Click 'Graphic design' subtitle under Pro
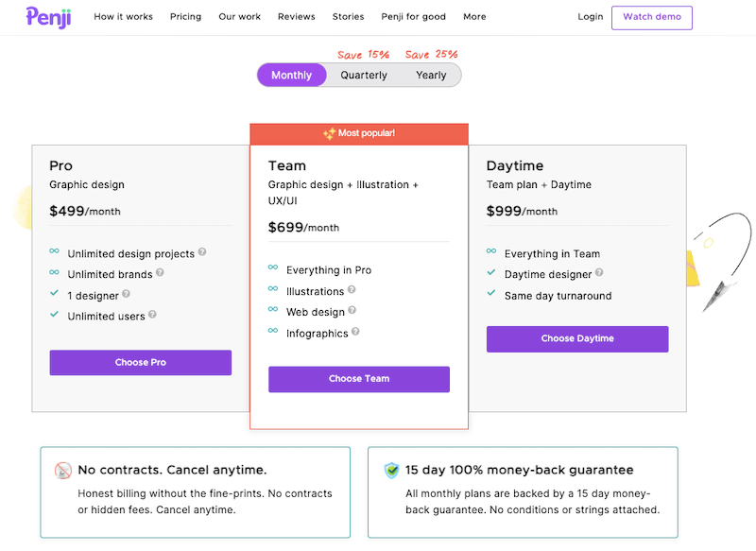Image resolution: width=756 pixels, height=551 pixels. pos(87,184)
